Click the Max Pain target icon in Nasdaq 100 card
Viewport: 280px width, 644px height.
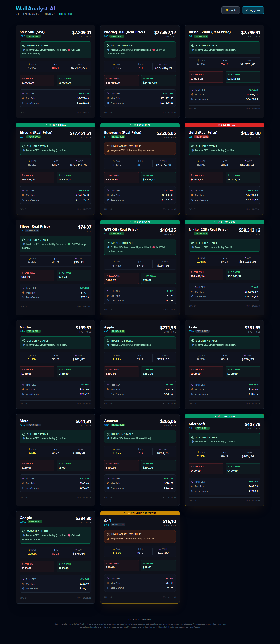(x=108, y=98)
